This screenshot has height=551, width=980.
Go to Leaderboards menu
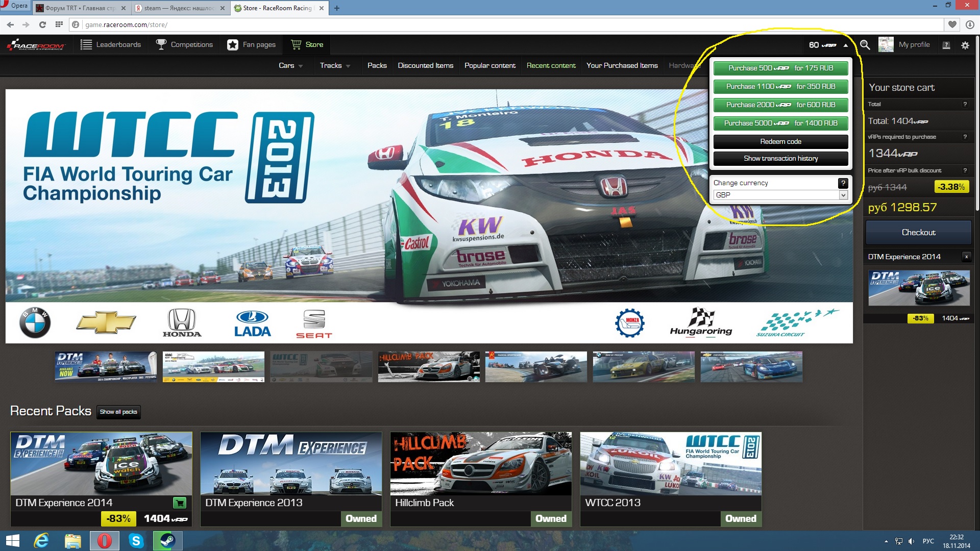click(111, 45)
